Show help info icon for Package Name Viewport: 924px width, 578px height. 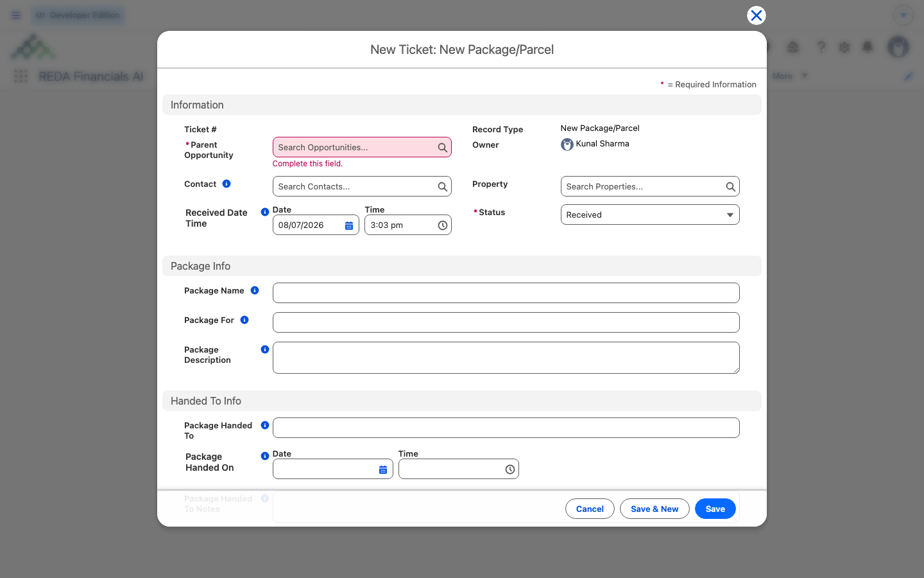click(x=255, y=290)
